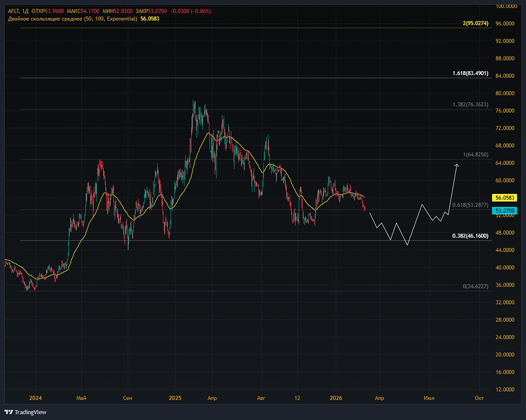The image size is (526, 420).
Task: Click the 68.0000 price axis label
Action: tap(505, 145)
